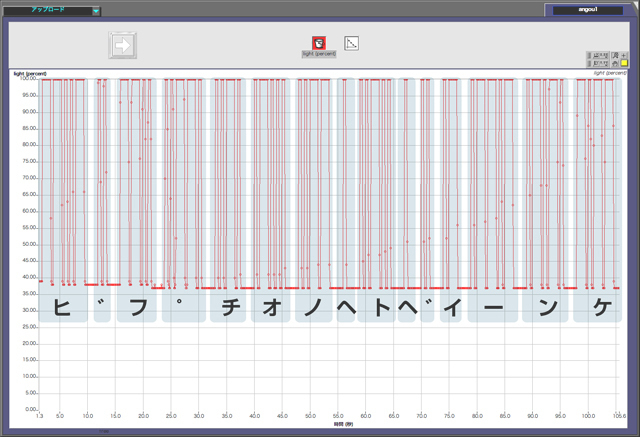
Task: Click the チ character label on the graph
Action: click(x=231, y=307)
